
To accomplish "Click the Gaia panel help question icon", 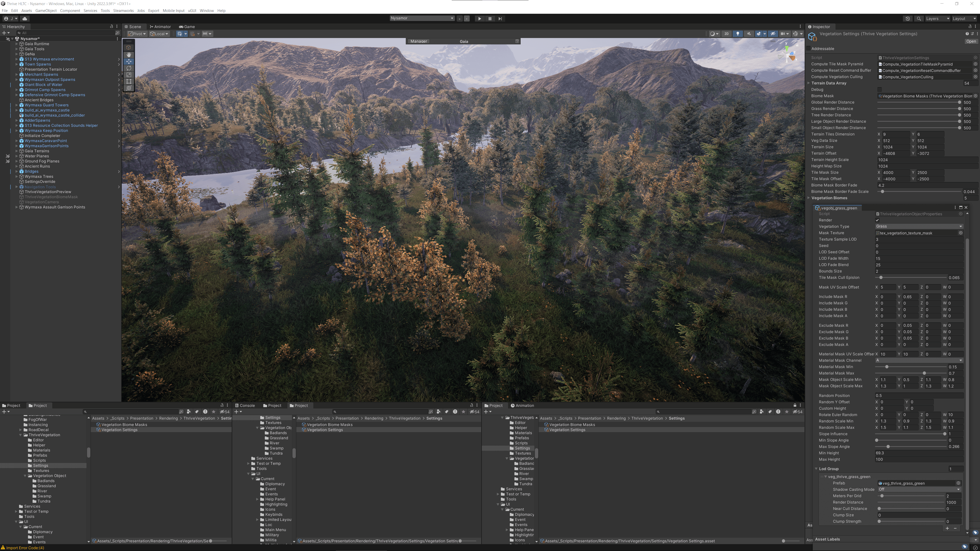I will point(517,41).
